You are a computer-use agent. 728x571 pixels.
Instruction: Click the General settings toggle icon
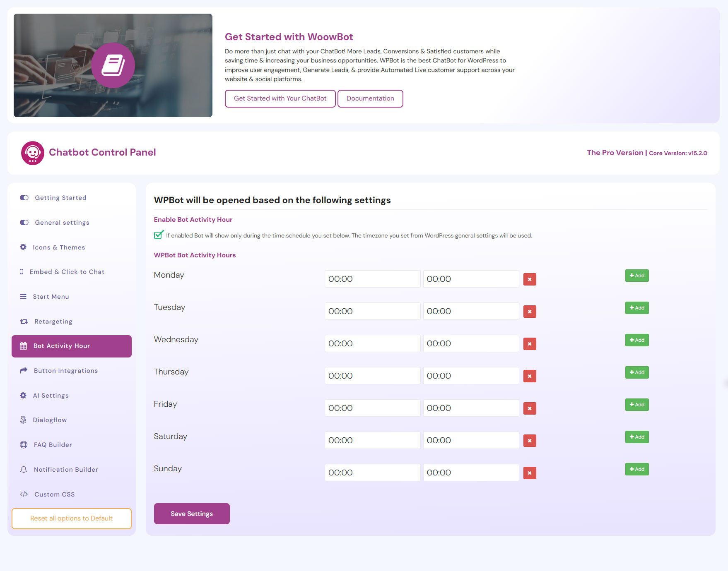(24, 223)
